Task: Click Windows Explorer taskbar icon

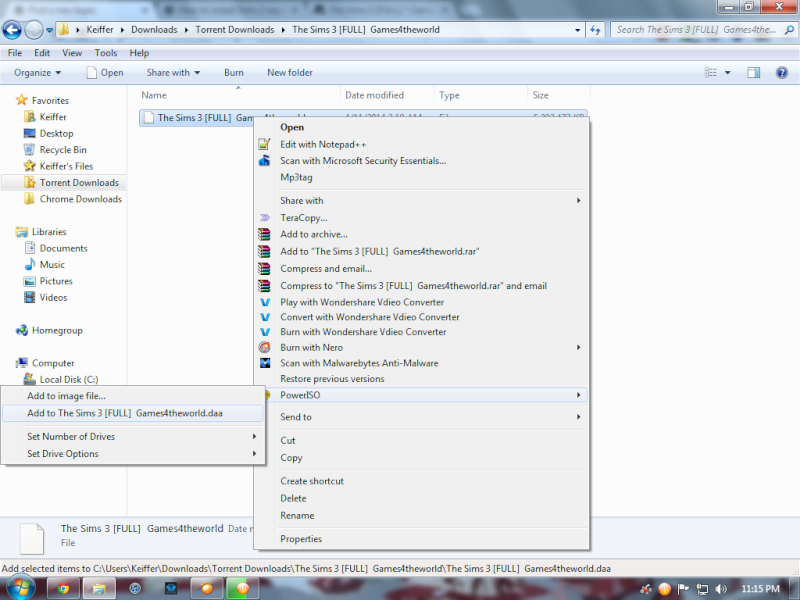Action: pos(99,589)
